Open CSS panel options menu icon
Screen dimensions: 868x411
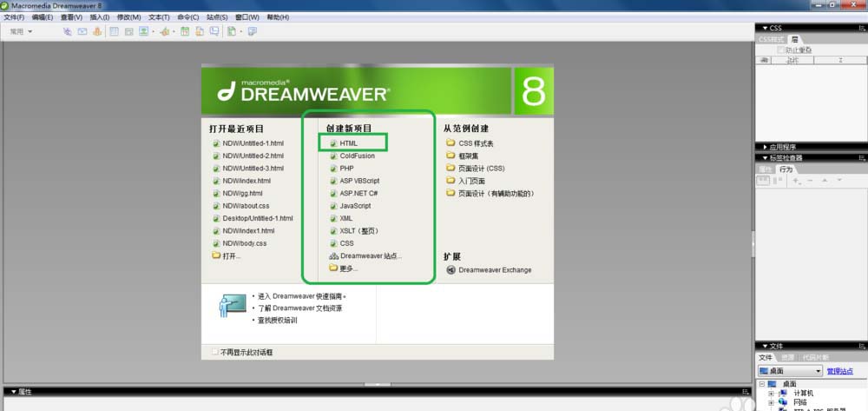(x=862, y=28)
